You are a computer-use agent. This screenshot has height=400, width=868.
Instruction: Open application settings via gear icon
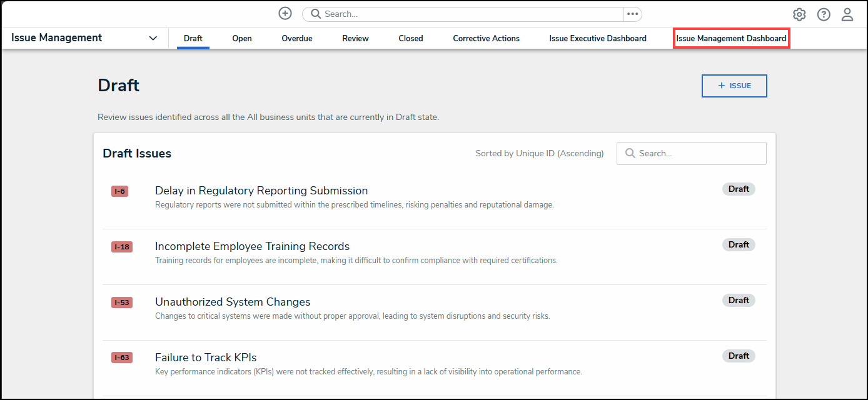pyautogui.click(x=799, y=14)
